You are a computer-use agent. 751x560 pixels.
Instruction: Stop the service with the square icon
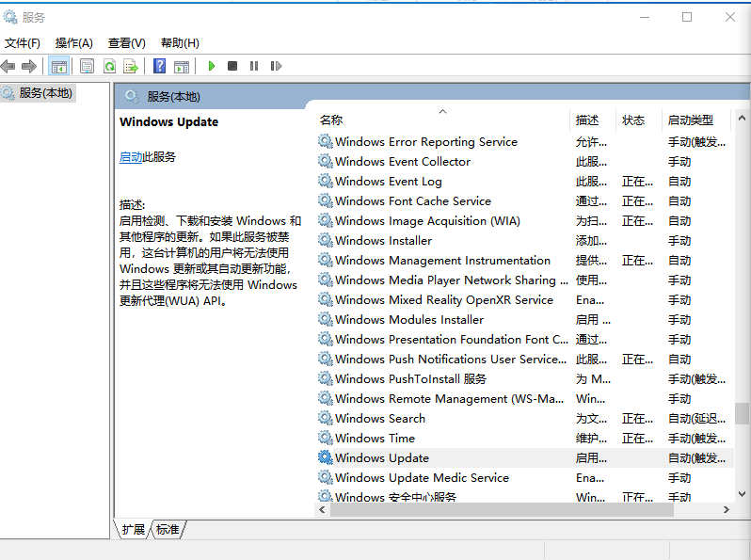(232, 66)
